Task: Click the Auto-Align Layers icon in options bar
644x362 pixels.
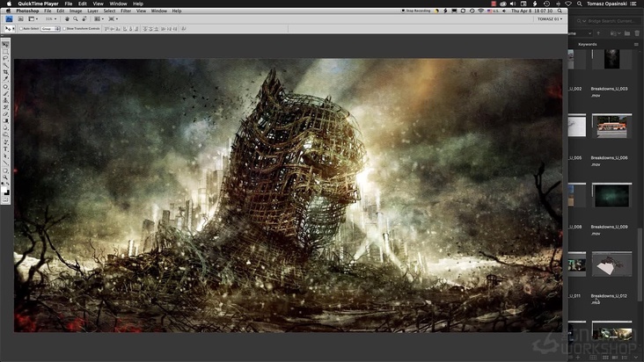Action: pos(183,29)
